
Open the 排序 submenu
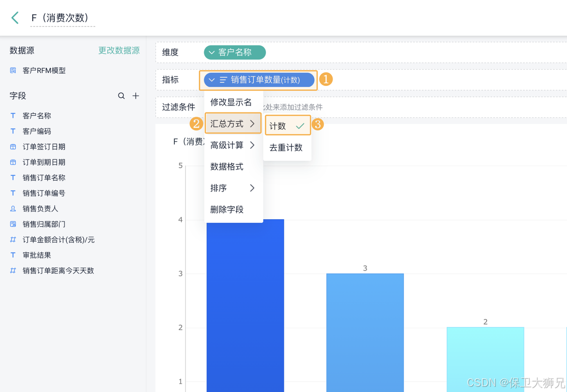coord(233,188)
